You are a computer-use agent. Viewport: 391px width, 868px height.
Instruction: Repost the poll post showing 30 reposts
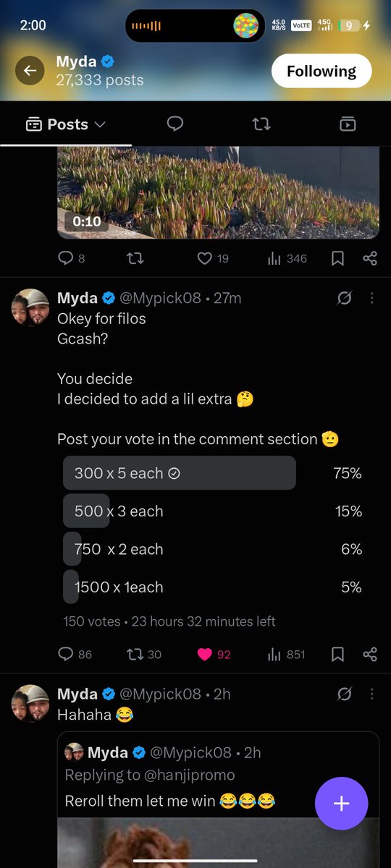click(x=135, y=654)
